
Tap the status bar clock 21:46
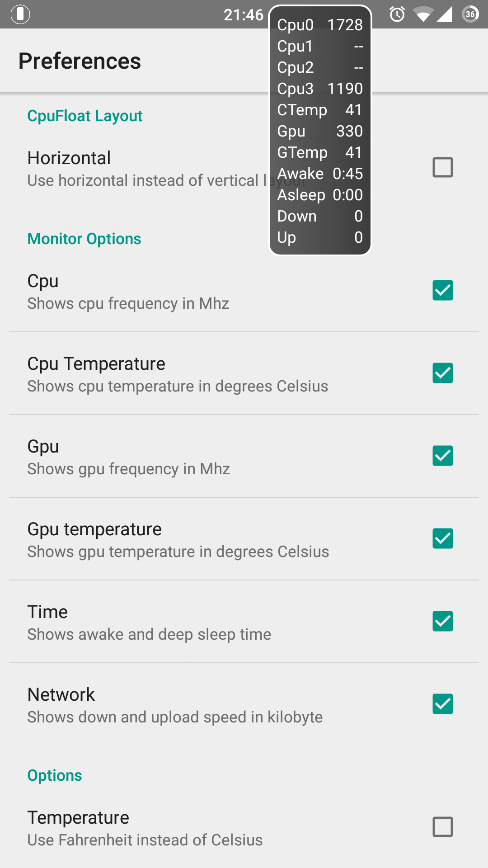pyautogui.click(x=244, y=15)
